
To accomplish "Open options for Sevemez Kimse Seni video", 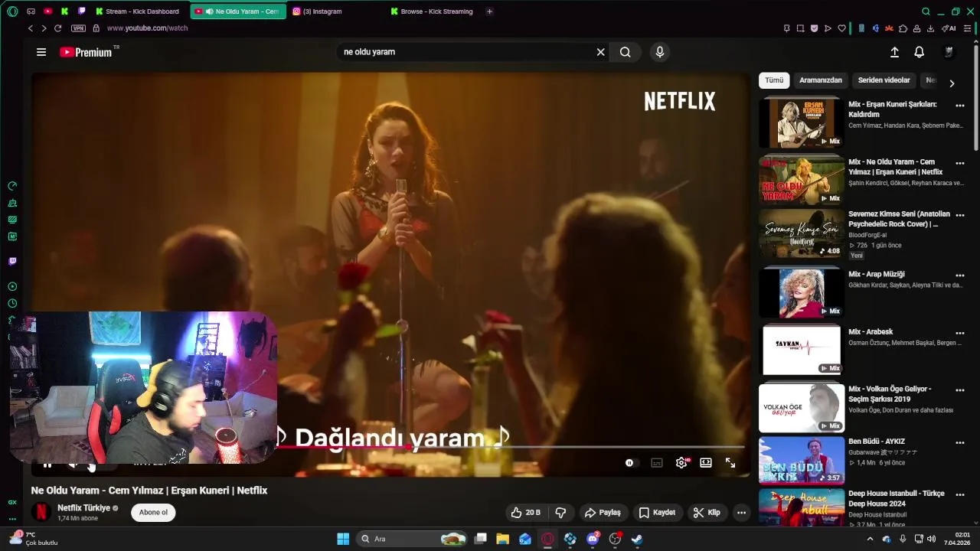I will (x=960, y=216).
